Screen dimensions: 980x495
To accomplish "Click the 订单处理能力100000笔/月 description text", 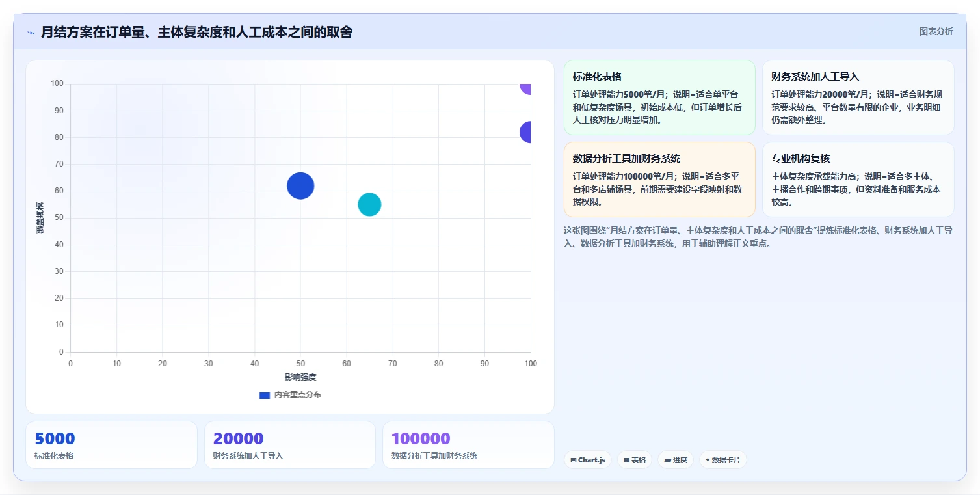I will tap(658, 189).
